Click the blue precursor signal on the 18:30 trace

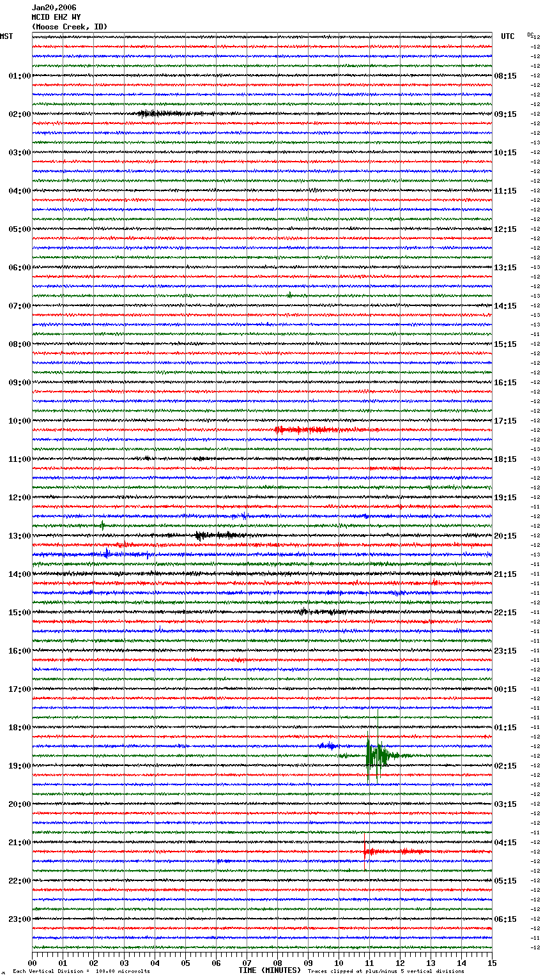click(x=328, y=746)
